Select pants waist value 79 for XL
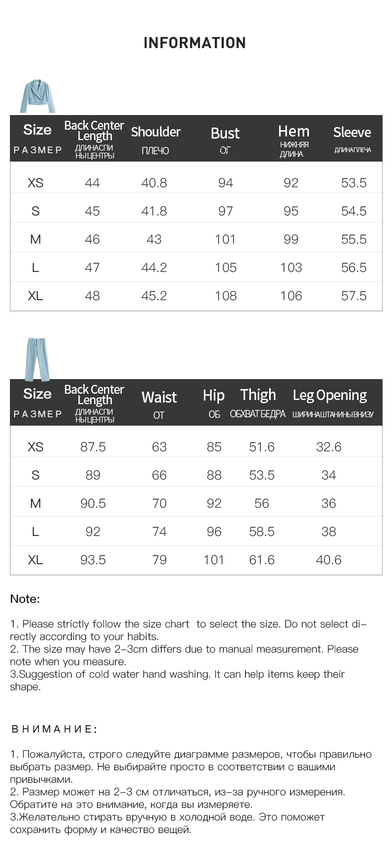This screenshot has width=392, height=868. click(159, 559)
